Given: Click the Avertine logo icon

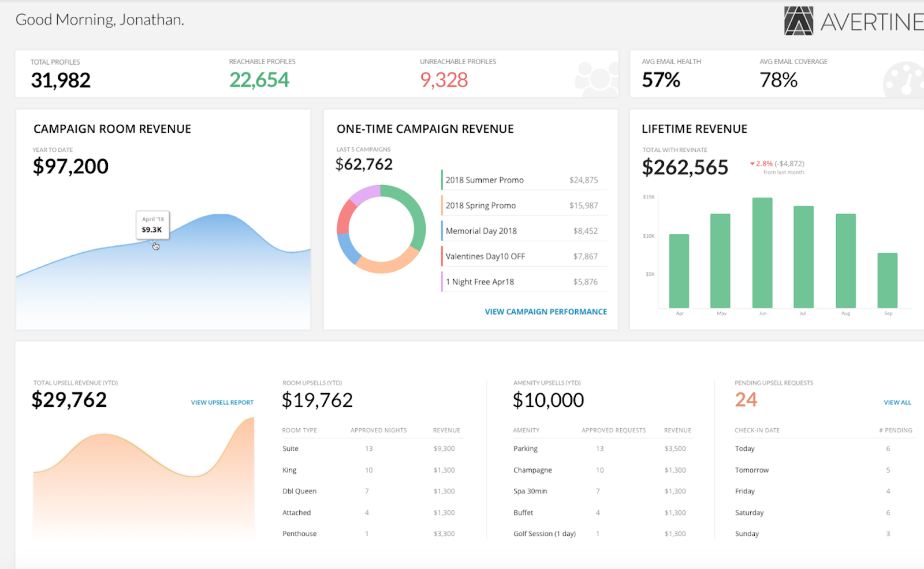Looking at the screenshot, I should (799, 21).
